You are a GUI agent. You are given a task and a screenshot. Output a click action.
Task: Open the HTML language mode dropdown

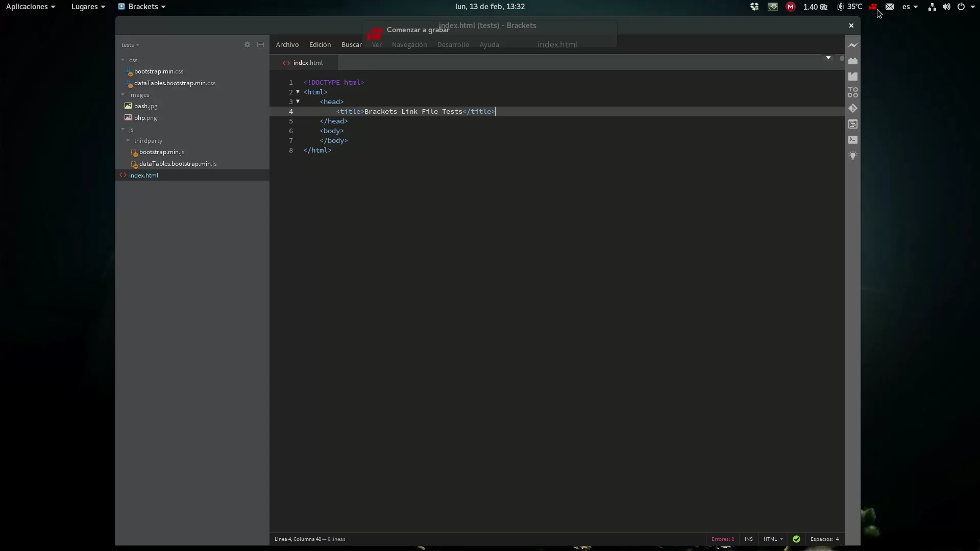click(773, 539)
